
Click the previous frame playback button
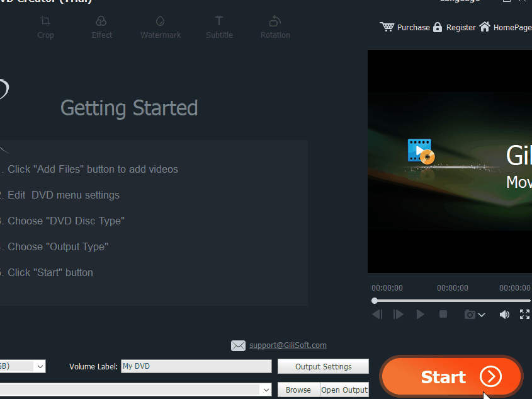point(377,314)
